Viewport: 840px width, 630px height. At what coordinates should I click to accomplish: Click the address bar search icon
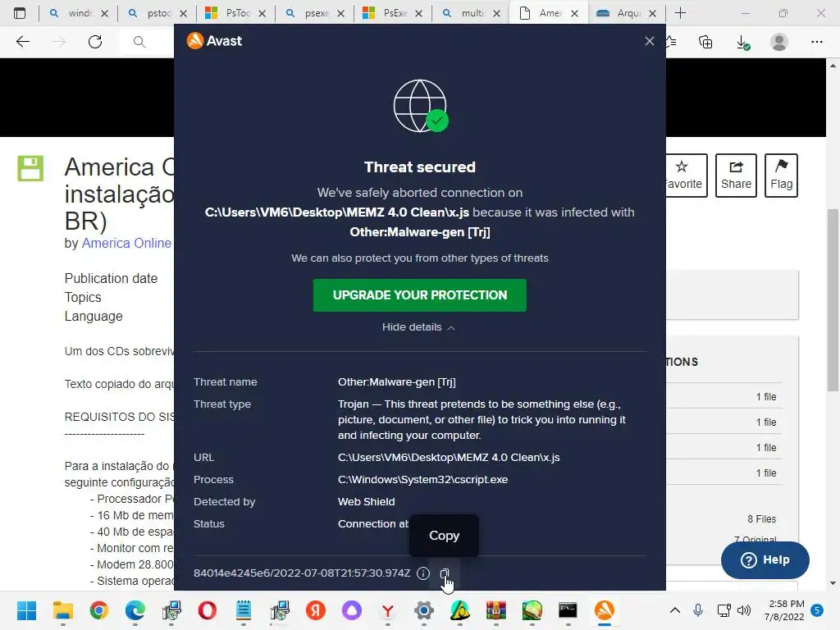[139, 42]
